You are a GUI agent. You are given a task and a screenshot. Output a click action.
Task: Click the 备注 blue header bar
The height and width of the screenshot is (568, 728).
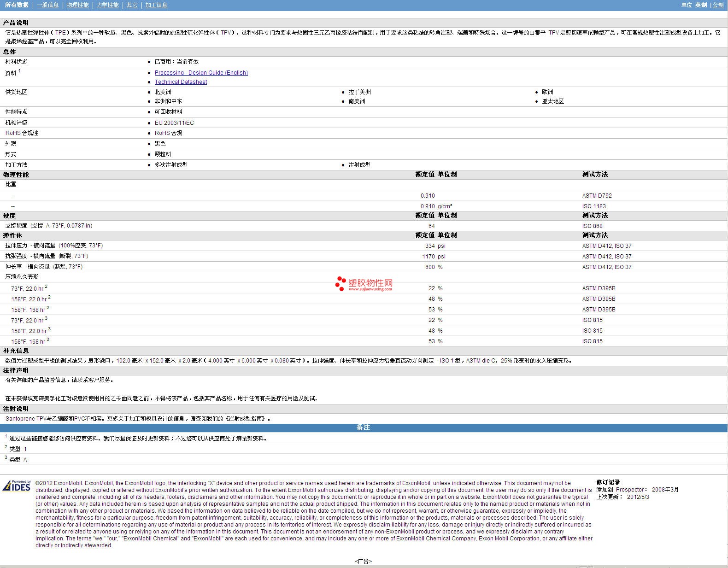point(363,427)
